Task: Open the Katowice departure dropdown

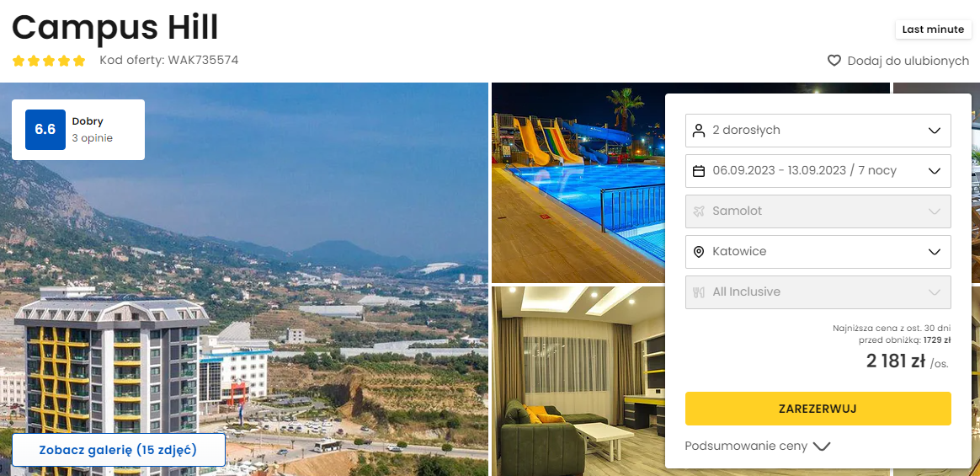Action: (818, 251)
